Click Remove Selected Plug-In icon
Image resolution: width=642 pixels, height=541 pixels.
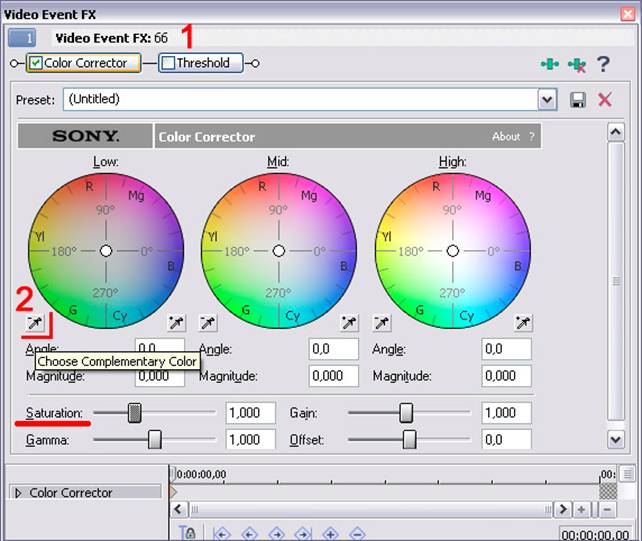(x=577, y=65)
